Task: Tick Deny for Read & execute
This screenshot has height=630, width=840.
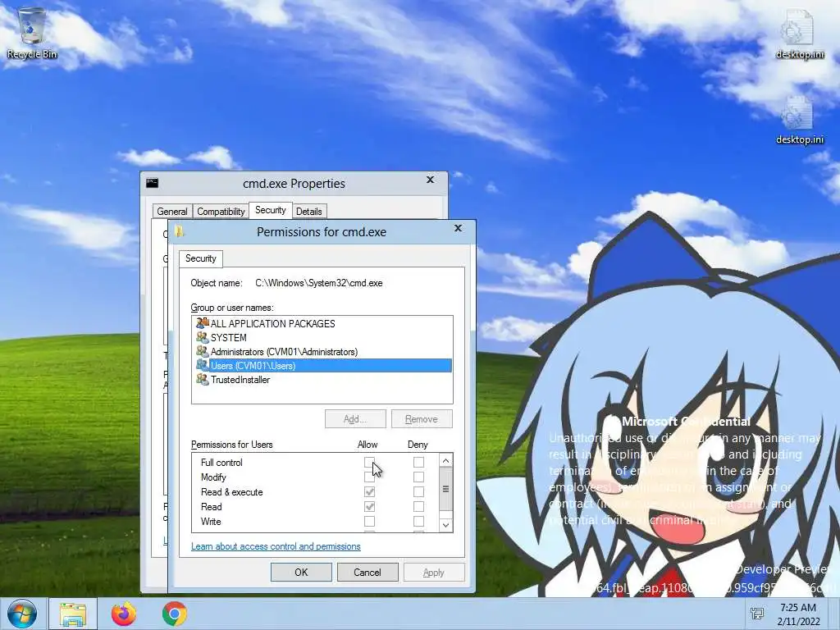Action: click(418, 491)
